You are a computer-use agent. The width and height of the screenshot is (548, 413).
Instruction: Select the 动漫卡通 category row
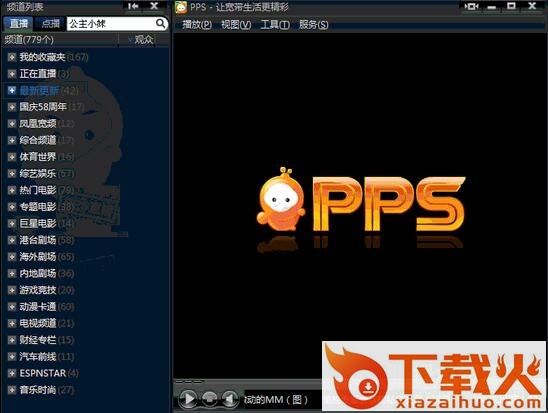pyautogui.click(x=41, y=307)
